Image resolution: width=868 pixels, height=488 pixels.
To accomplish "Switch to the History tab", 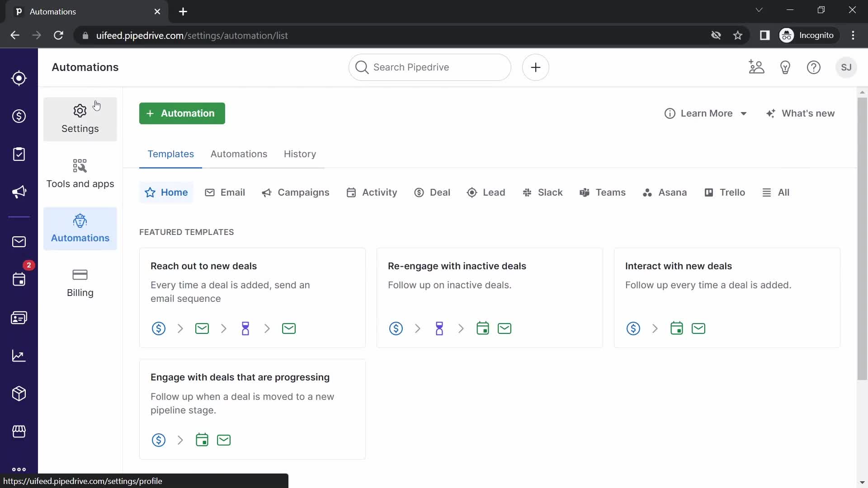I will [x=300, y=154].
